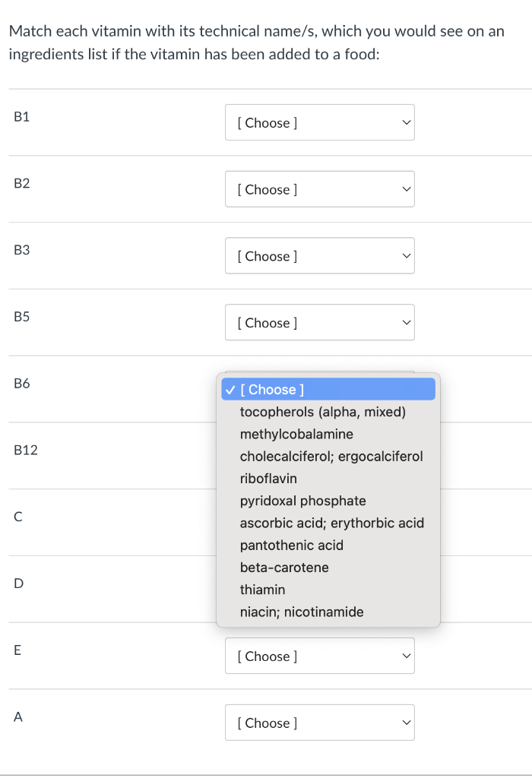Open the B1 vitamin dropdown
Screen dimensions: 532x778
pyautogui.click(x=319, y=122)
